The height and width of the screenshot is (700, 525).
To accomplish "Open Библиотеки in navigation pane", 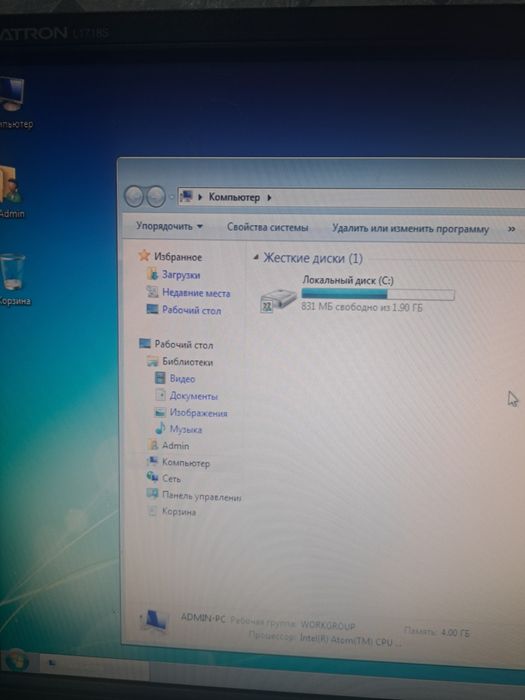I will [188, 362].
